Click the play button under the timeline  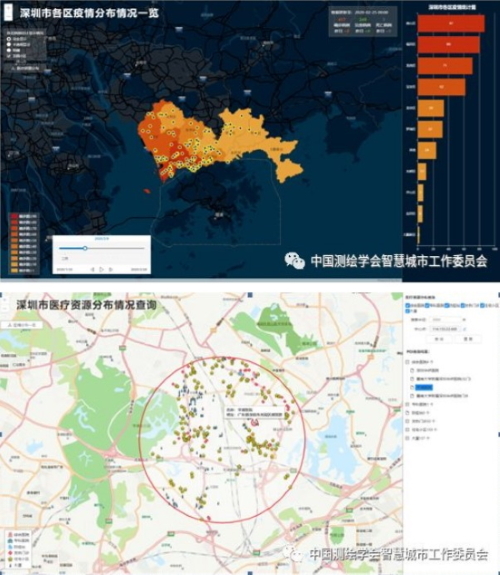point(102,270)
